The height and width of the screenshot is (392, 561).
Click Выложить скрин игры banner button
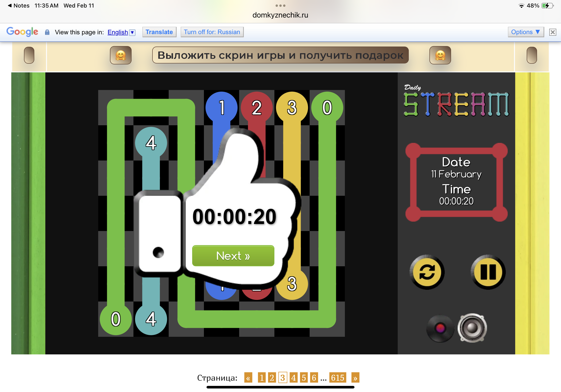tap(280, 55)
